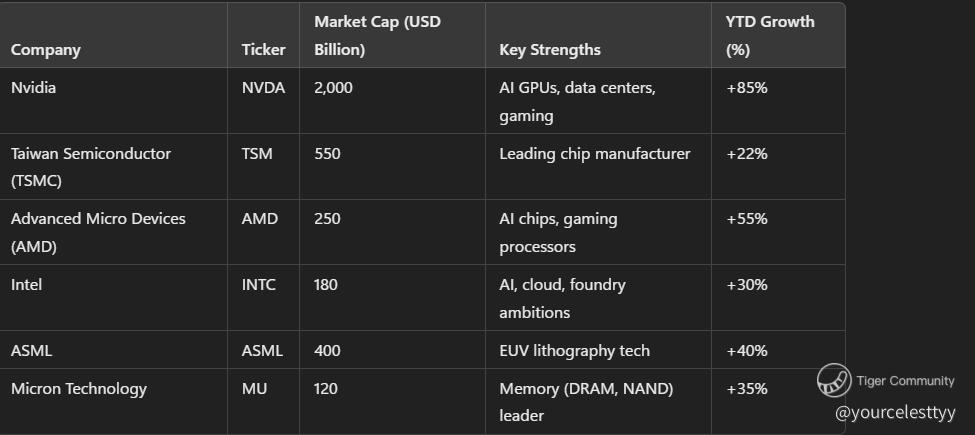Select the TSM ticker symbol

tap(257, 154)
